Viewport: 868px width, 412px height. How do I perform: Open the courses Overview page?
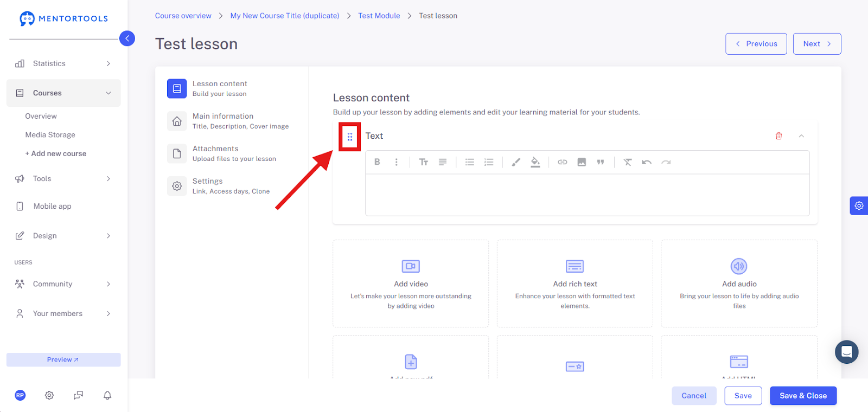tap(41, 116)
